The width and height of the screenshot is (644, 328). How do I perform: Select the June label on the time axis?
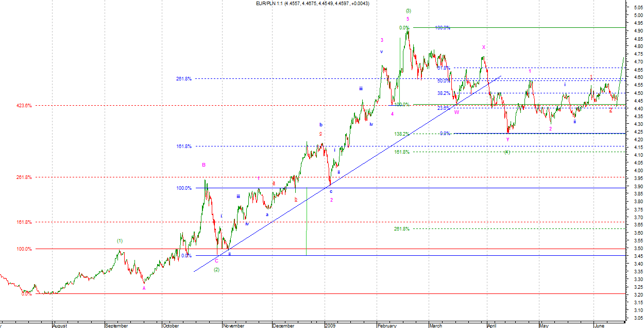(x=599, y=325)
